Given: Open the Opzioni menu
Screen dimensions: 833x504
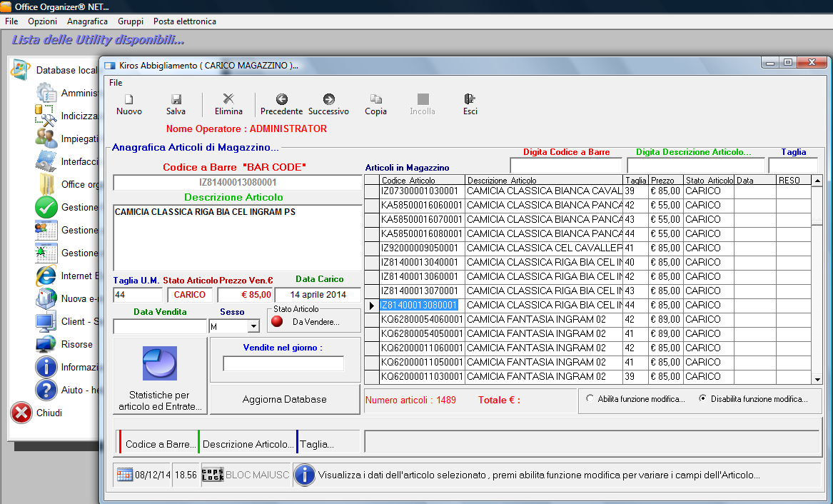Looking at the screenshot, I should [x=43, y=21].
